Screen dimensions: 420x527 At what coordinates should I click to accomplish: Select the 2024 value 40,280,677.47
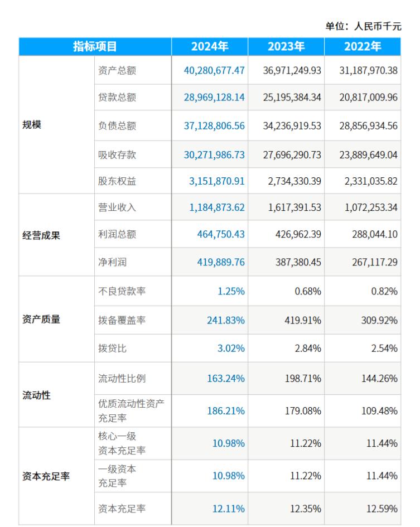click(x=214, y=71)
